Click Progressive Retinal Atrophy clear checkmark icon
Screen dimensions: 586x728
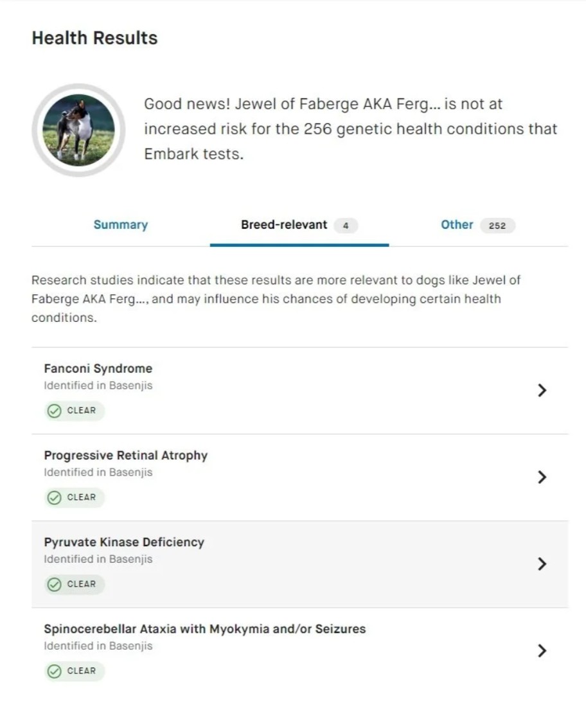55,497
